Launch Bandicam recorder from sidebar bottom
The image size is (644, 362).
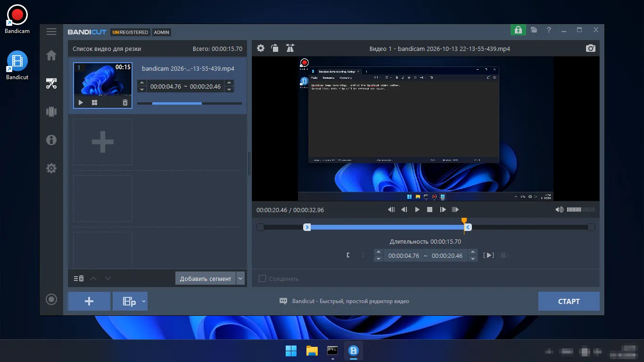(51, 299)
